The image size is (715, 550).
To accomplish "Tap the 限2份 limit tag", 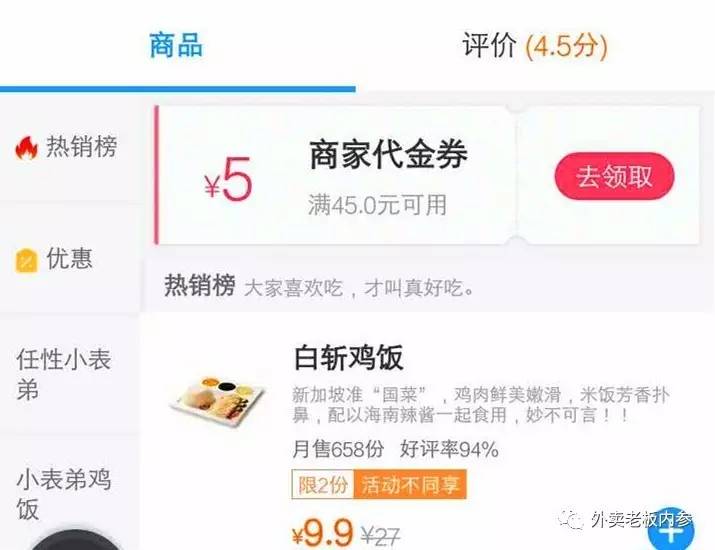I will coord(323,485).
